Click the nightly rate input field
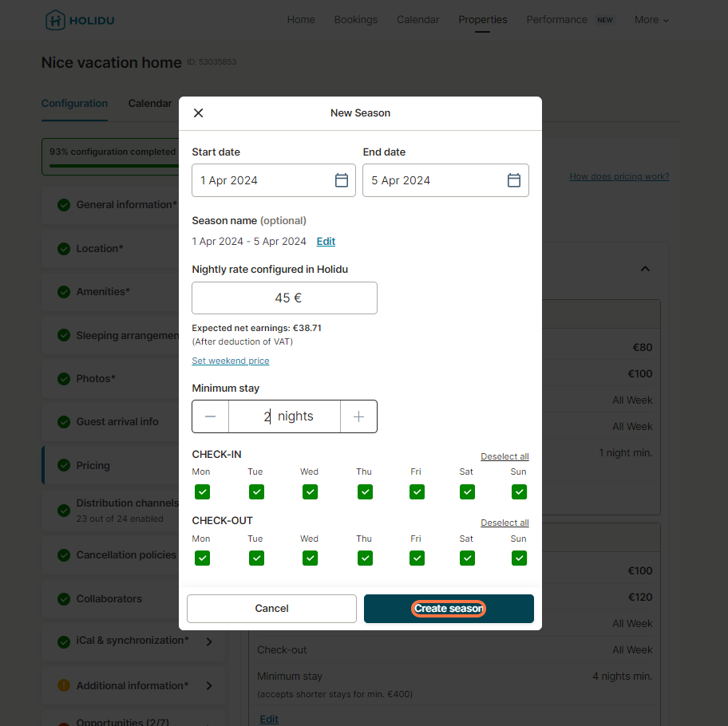The image size is (728, 726). pos(284,298)
